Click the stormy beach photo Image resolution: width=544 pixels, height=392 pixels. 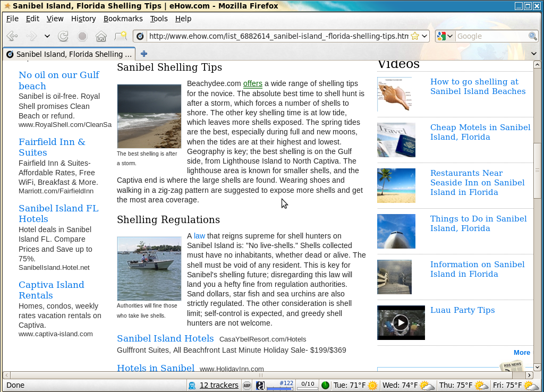(x=149, y=116)
